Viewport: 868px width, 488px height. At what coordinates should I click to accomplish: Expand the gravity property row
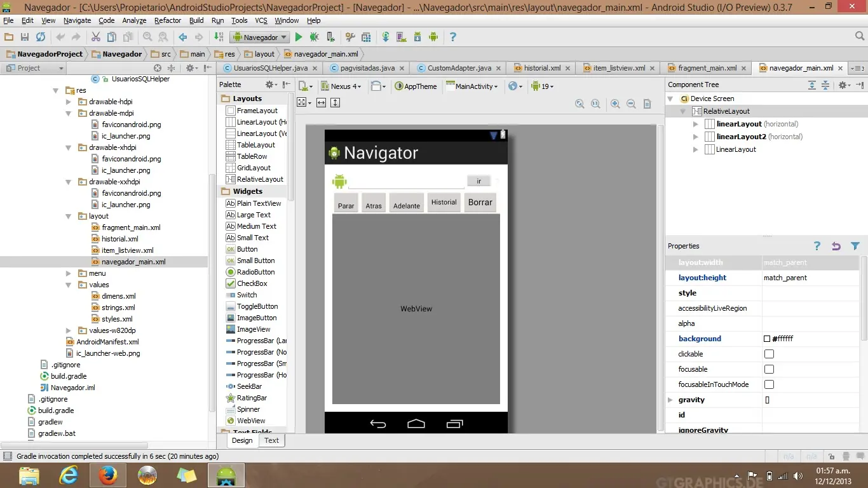(x=670, y=400)
